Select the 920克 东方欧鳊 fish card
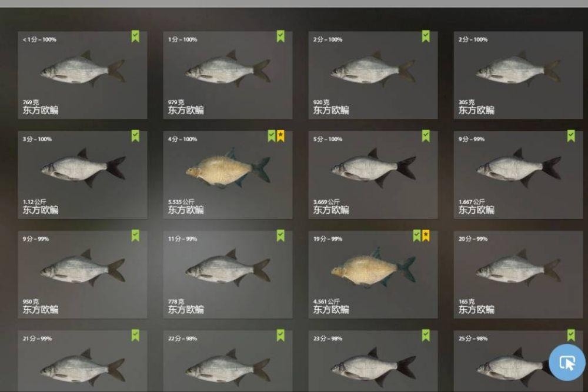This screenshot has height=392, width=588. pyautogui.click(x=373, y=75)
